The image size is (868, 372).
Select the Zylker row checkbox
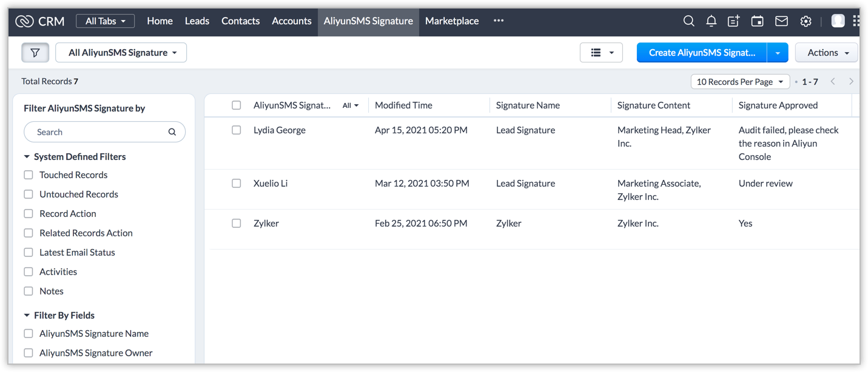237,224
